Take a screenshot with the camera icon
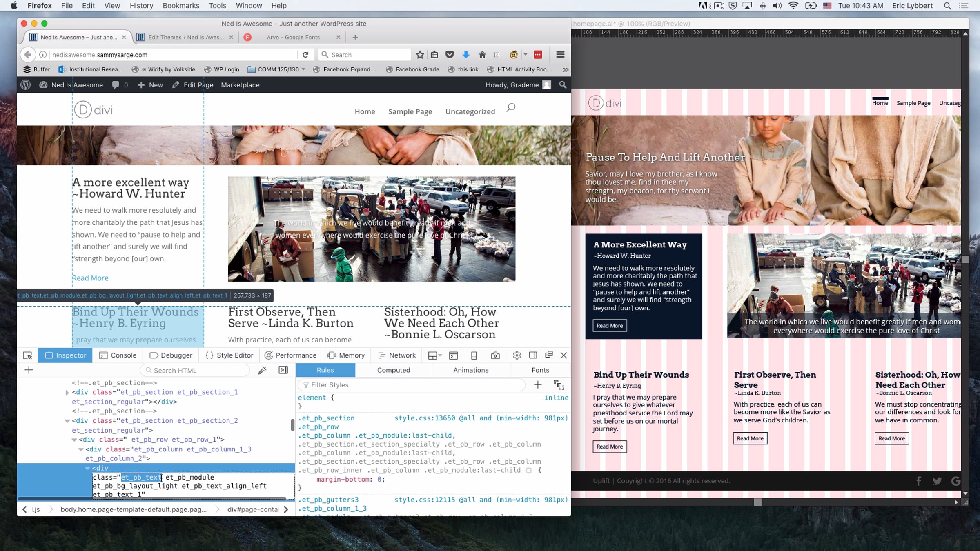Screen dimensions: 980x551 coord(495,355)
